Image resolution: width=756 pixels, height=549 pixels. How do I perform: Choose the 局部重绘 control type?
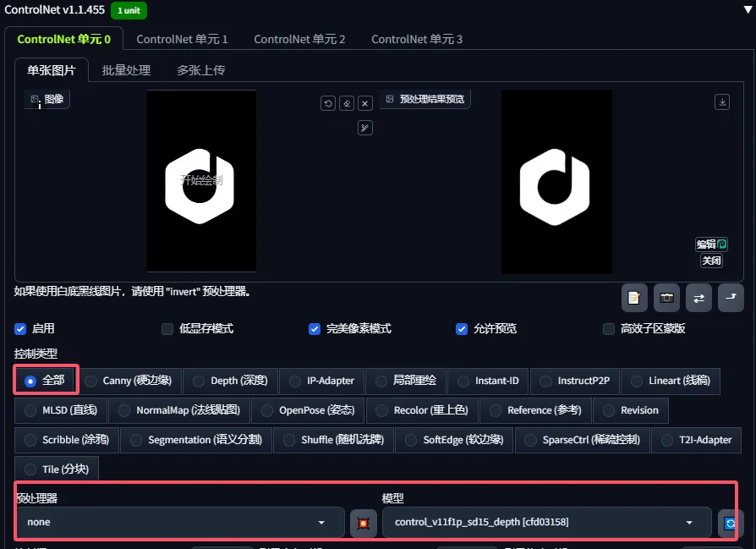point(406,382)
